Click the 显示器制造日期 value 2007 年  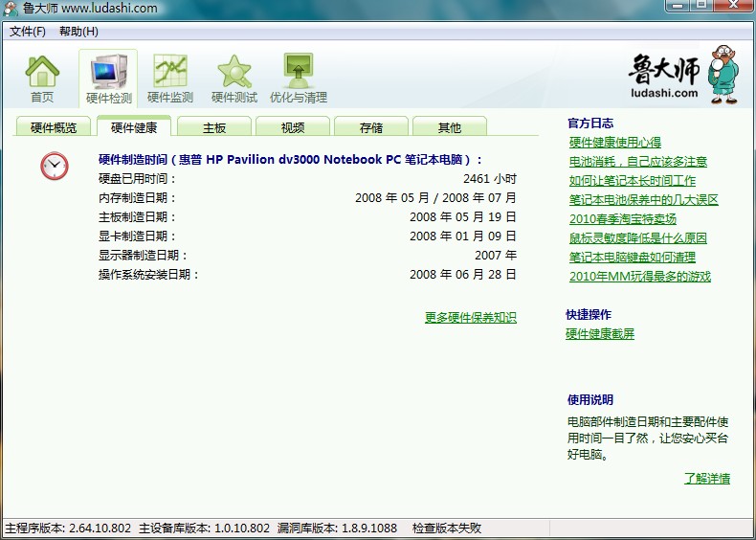(x=496, y=255)
